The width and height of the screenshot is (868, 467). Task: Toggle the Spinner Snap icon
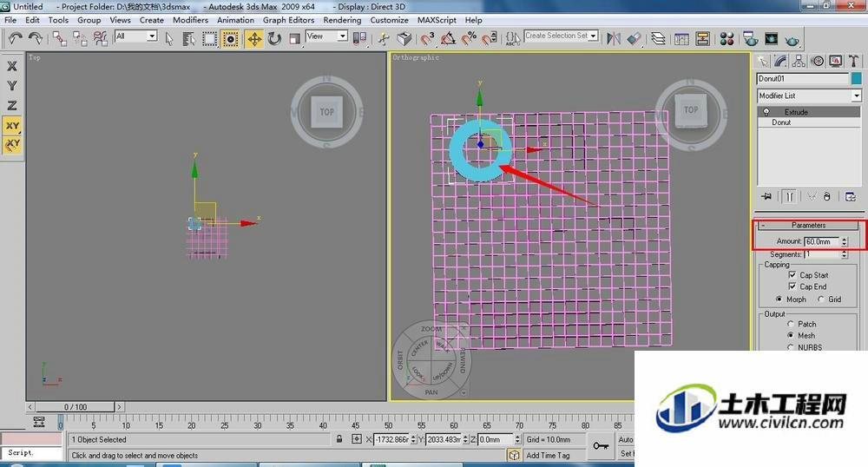click(x=489, y=38)
